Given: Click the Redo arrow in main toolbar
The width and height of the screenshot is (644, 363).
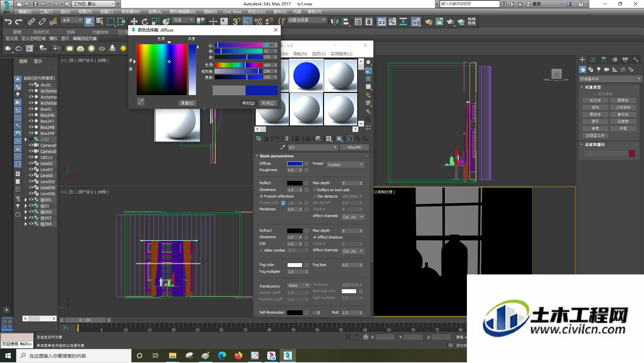Looking at the screenshot, I should (x=19, y=22).
